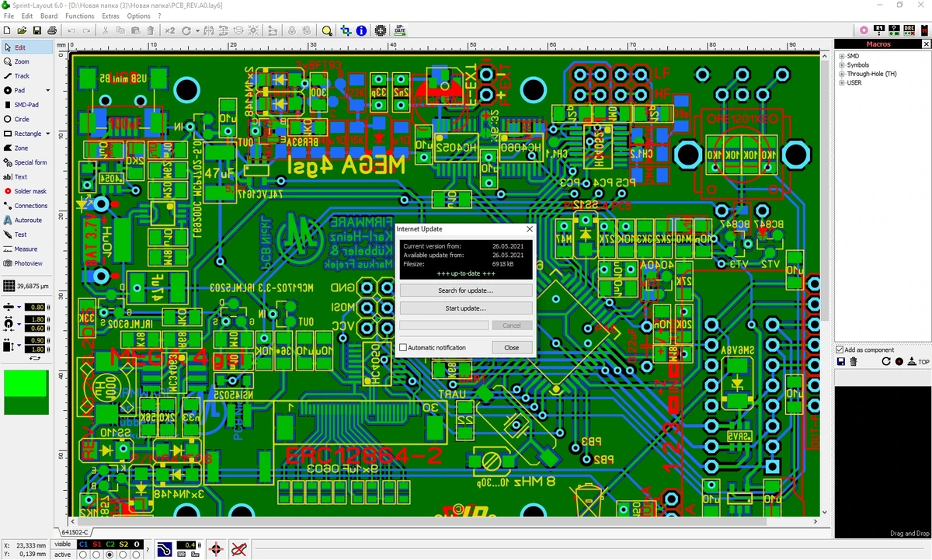The height and width of the screenshot is (560, 932).
Task: Open the File menu
Action: coord(9,16)
